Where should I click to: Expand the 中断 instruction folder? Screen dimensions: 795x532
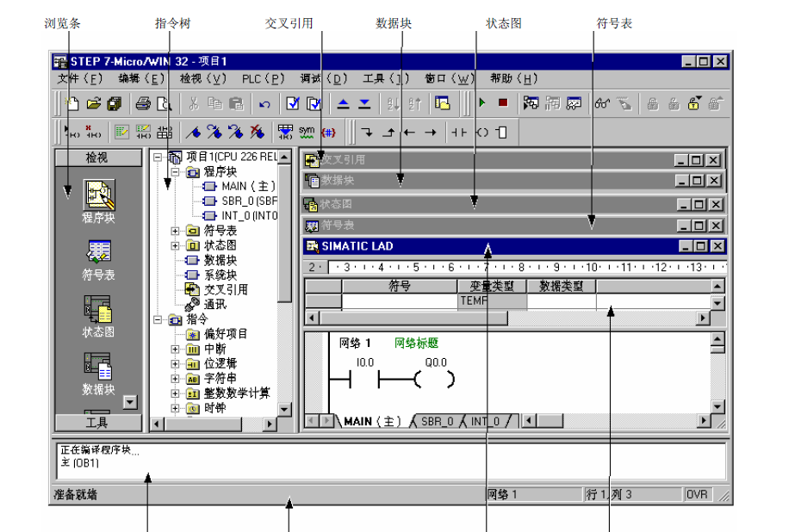[x=176, y=350]
